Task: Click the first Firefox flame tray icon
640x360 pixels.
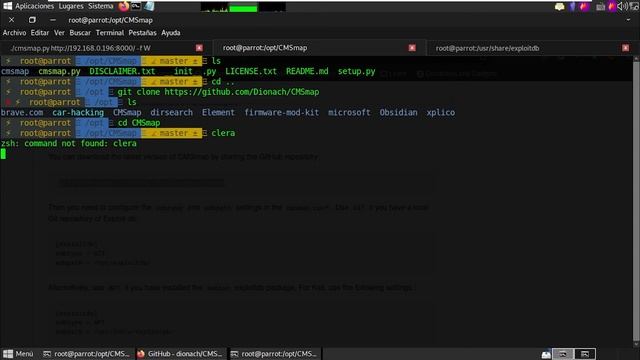Action: [x=584, y=6]
